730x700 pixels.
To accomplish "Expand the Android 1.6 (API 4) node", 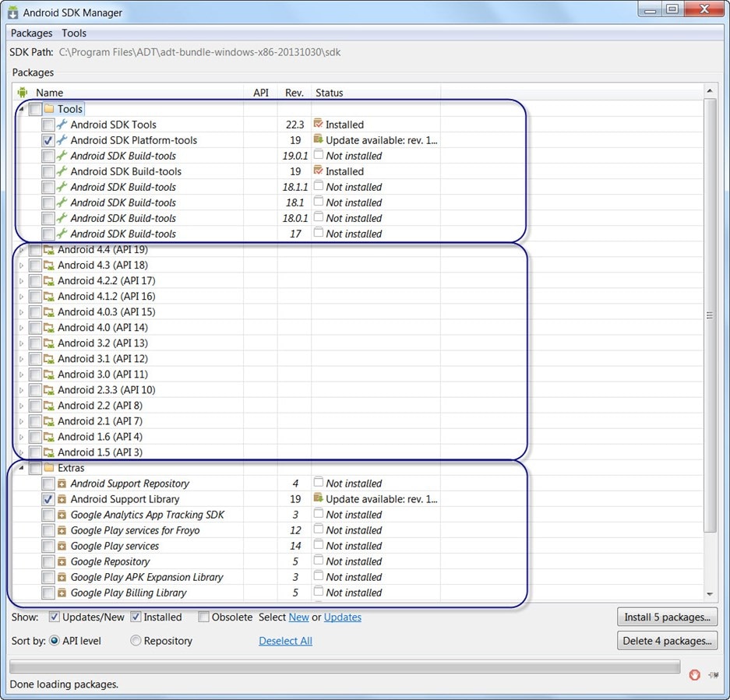I will (x=21, y=437).
